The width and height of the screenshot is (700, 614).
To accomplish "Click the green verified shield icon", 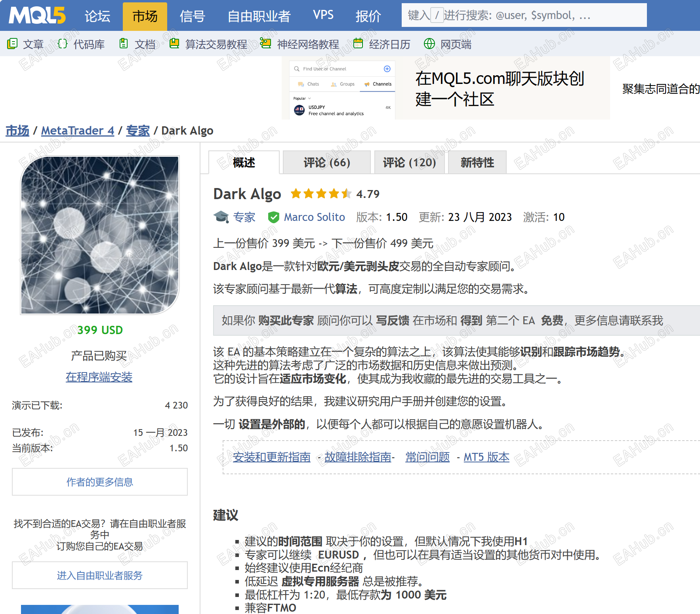I will (x=273, y=217).
